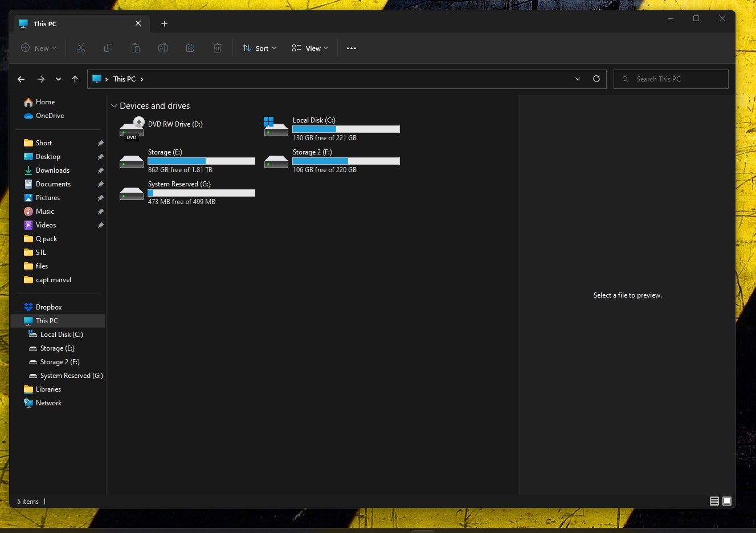756x533 pixels.
Task: Unpin the Downloads pin icon
Action: coord(100,170)
